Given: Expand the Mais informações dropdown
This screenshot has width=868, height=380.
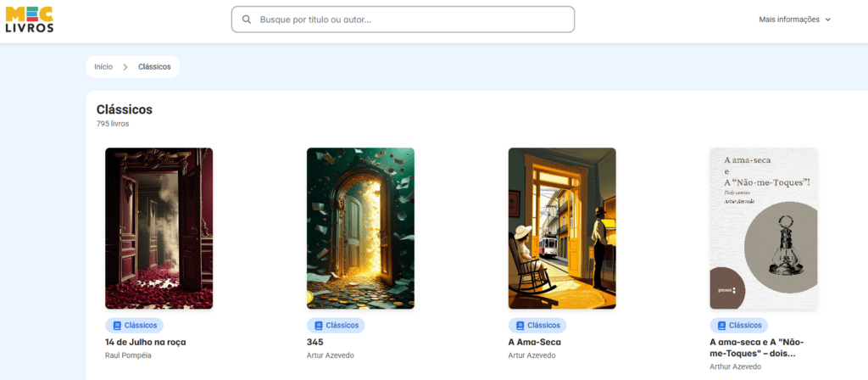Looking at the screenshot, I should (795, 20).
